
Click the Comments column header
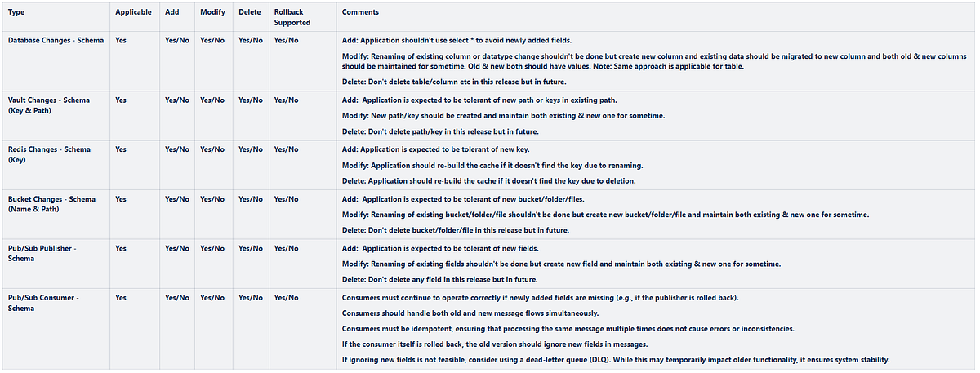click(x=360, y=13)
